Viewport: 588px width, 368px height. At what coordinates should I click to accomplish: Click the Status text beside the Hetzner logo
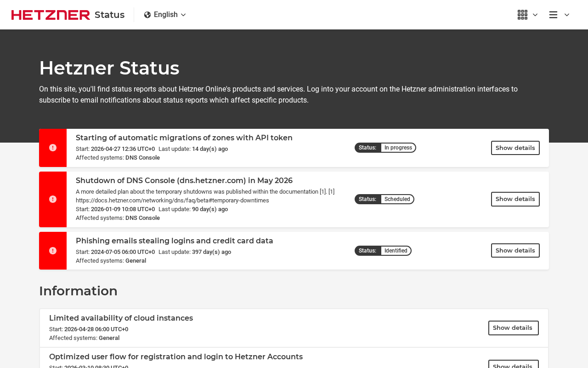pos(109,15)
